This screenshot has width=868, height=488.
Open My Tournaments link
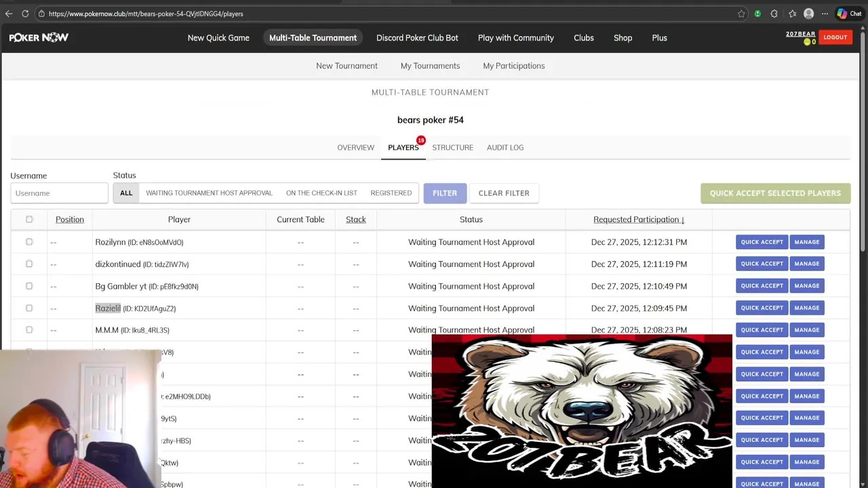[x=430, y=66]
